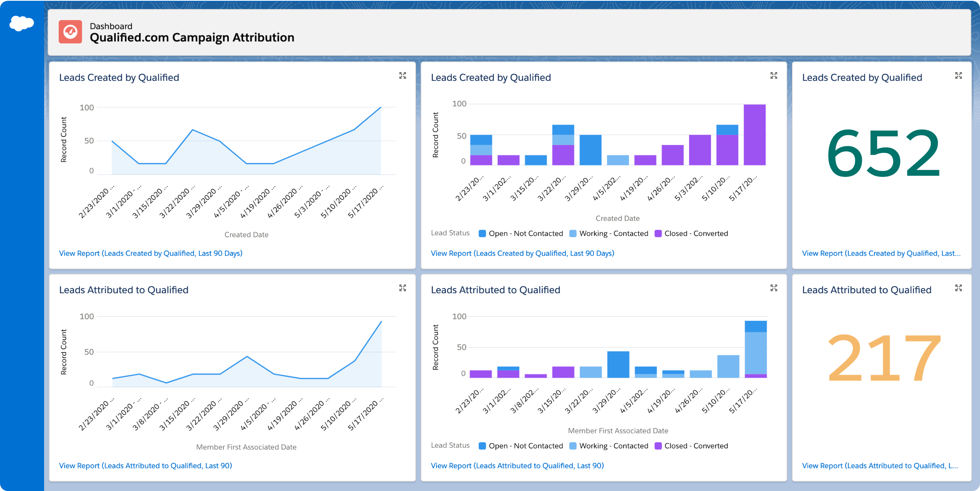Open View Report link under Leads Attributed bar chart
The height and width of the screenshot is (491, 980).
517,466
